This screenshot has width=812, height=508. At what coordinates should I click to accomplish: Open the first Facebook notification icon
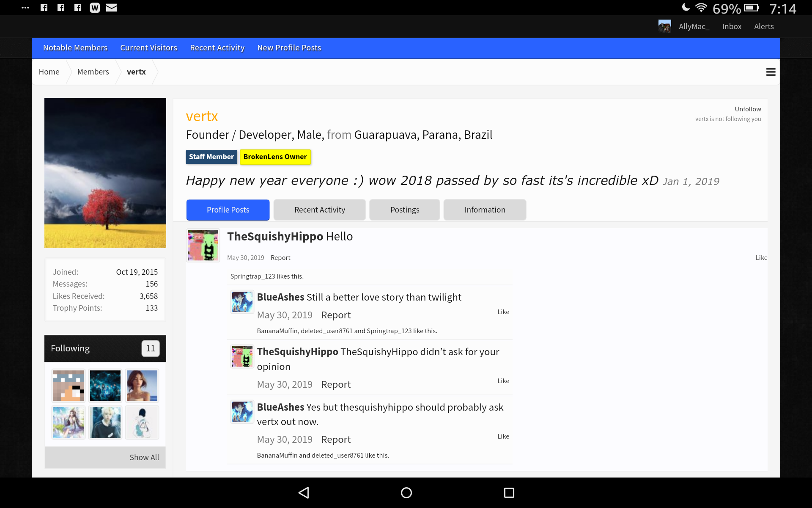coord(44,8)
